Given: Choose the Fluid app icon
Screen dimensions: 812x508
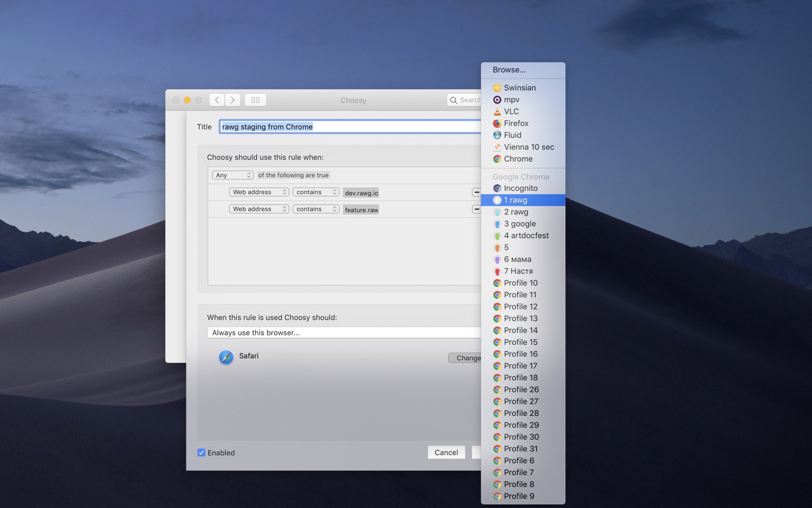Looking at the screenshot, I should [497, 135].
